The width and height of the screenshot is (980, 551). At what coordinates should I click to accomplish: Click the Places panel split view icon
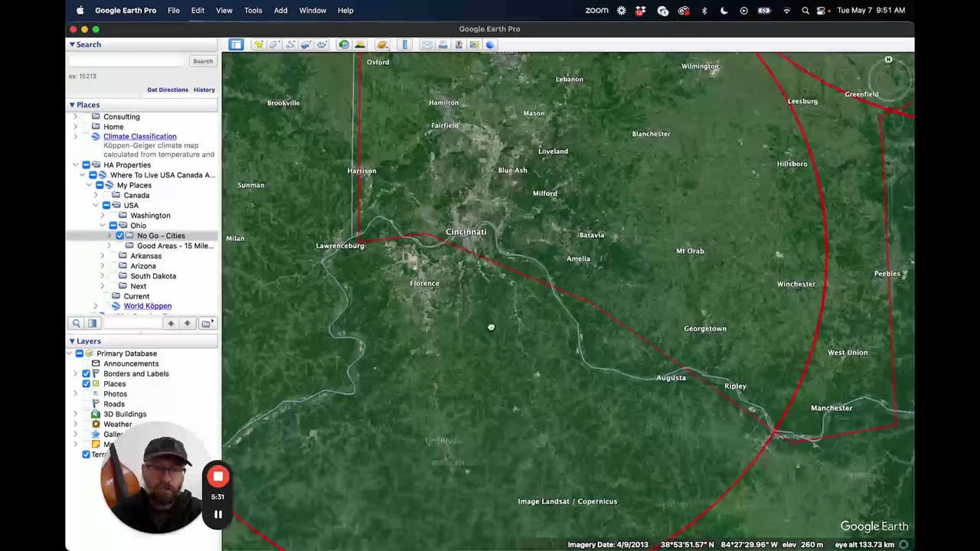92,324
